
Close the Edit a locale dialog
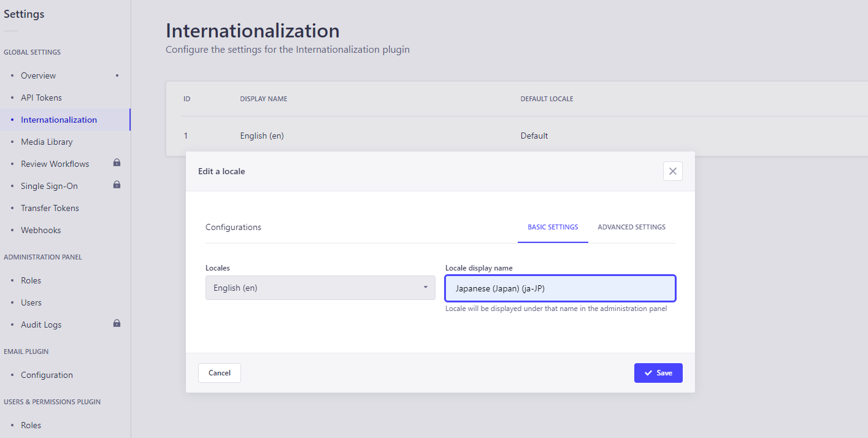[672, 171]
